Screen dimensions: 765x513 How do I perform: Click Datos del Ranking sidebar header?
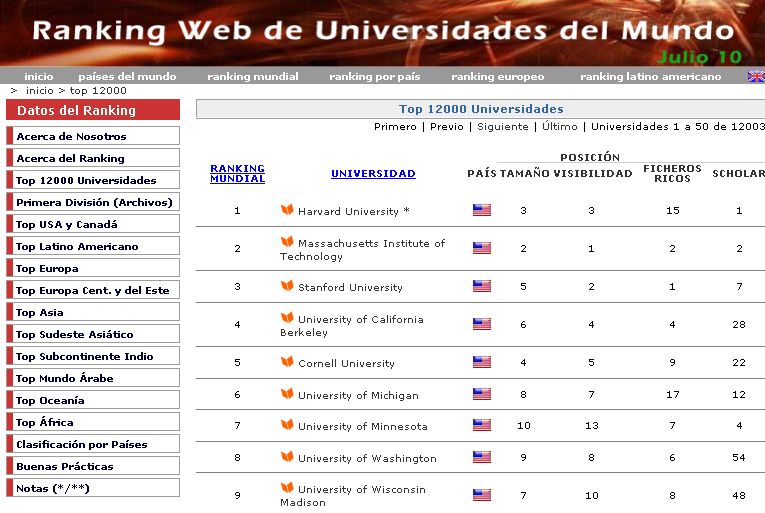coord(93,110)
